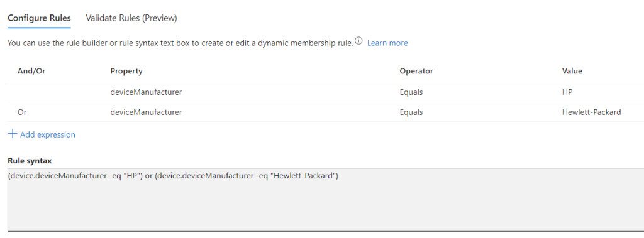Click the plus icon for Add expression
The height and width of the screenshot is (238, 644).
pos(13,134)
